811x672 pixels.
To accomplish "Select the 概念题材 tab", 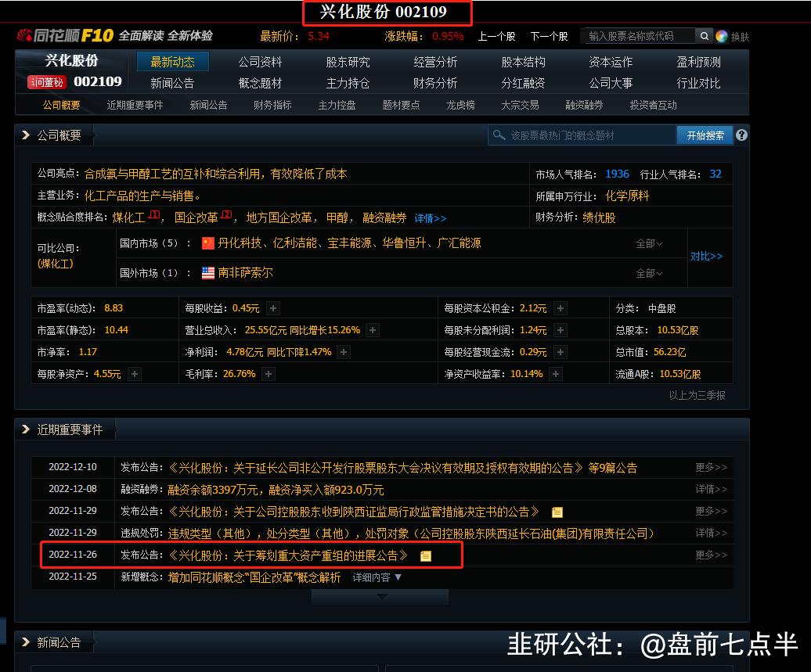I will (x=259, y=83).
